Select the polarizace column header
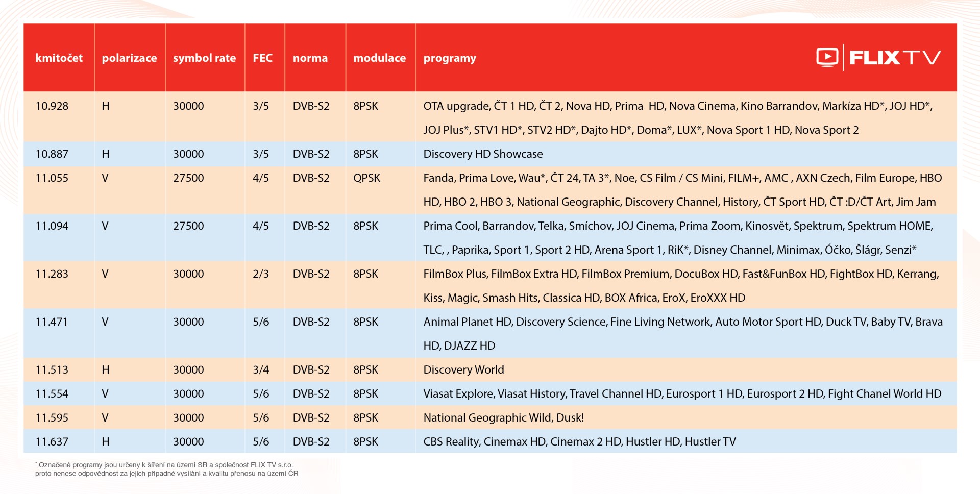 129,58
